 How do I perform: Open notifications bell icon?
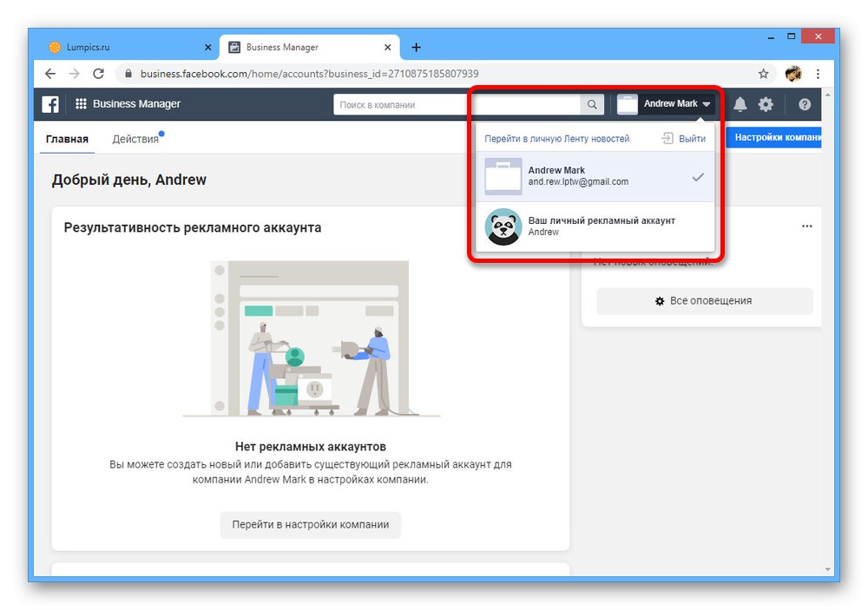pos(740,104)
